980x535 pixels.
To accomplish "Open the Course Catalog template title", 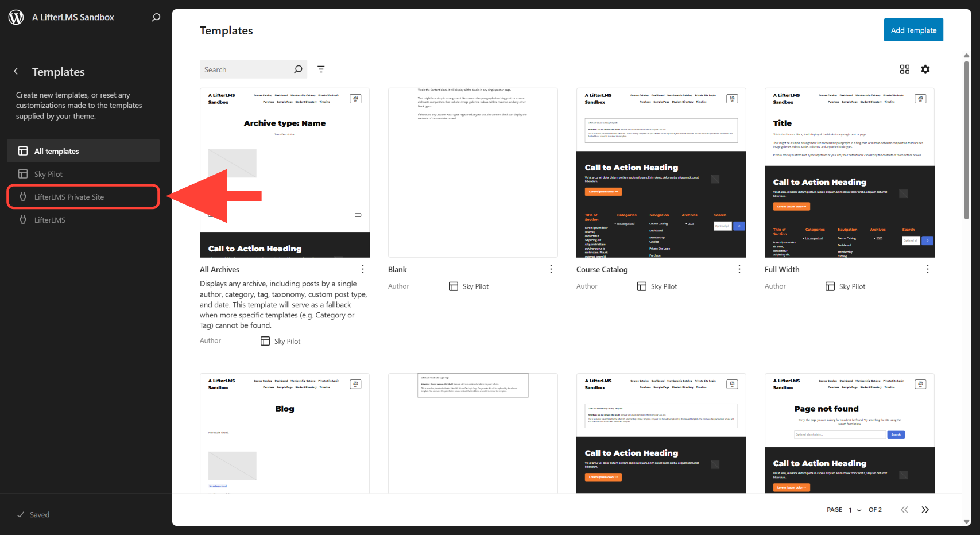I will coord(602,269).
